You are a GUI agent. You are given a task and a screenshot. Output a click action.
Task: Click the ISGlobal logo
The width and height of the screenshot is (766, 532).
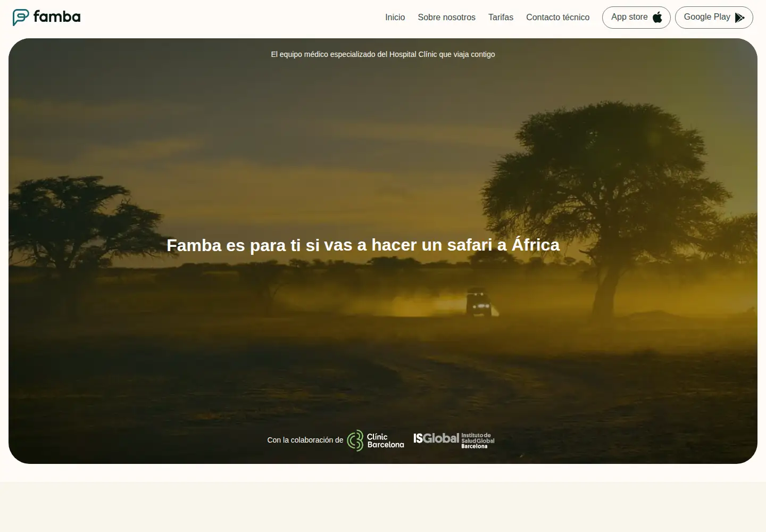[x=454, y=440]
